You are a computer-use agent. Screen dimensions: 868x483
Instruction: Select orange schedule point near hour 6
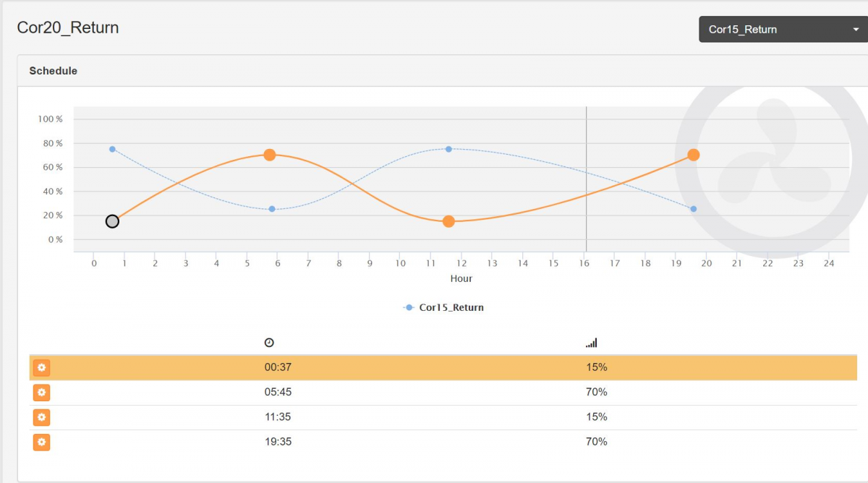269,155
